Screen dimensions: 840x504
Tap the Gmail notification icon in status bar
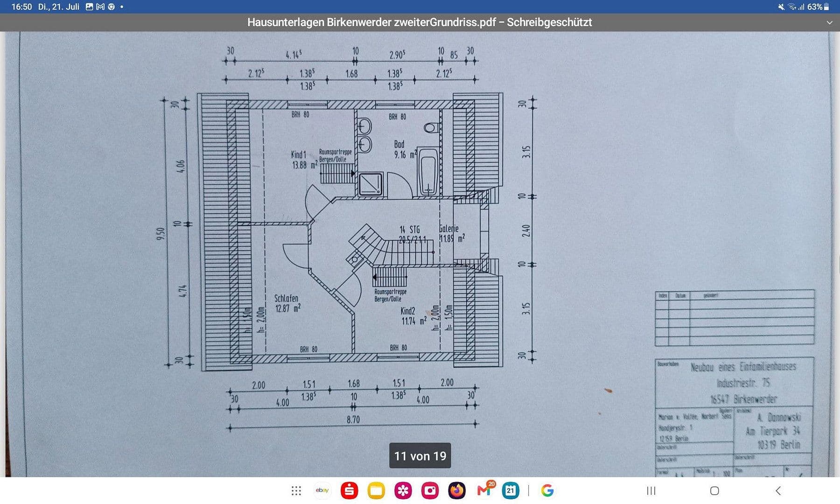(x=100, y=7)
